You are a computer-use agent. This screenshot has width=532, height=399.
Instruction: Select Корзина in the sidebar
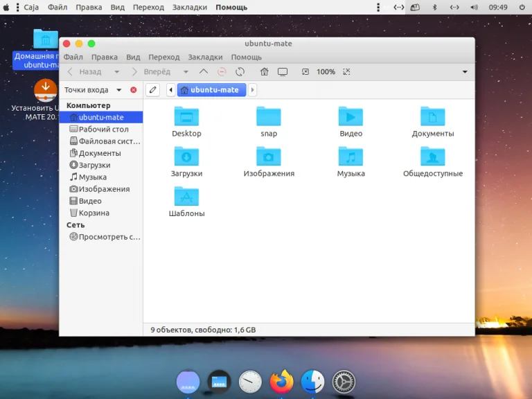94,213
